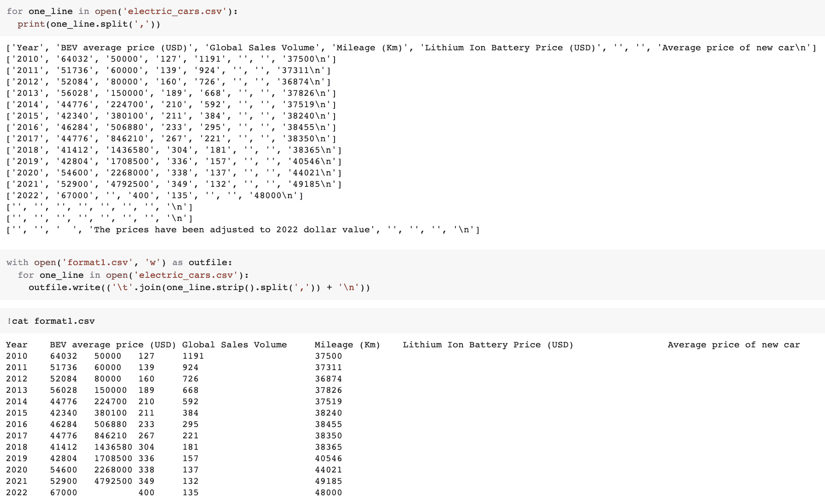
Task: Click 'Average price of new car' header in cat output
Action: coord(734,345)
